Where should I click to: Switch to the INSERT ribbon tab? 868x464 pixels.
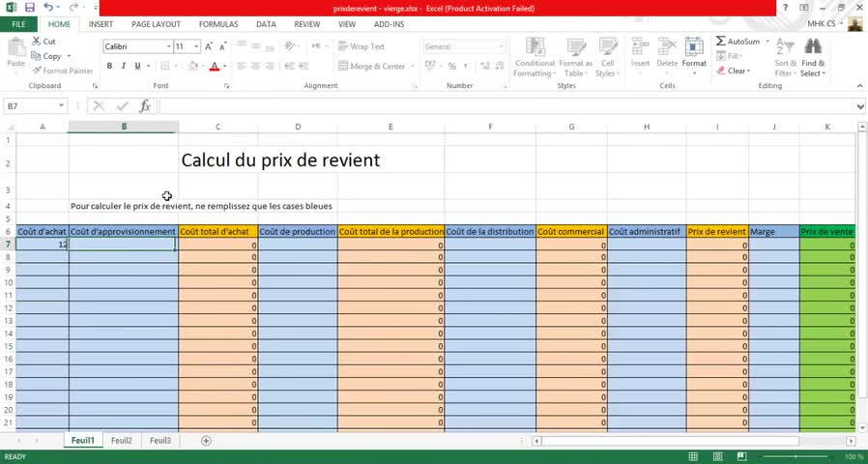point(101,24)
